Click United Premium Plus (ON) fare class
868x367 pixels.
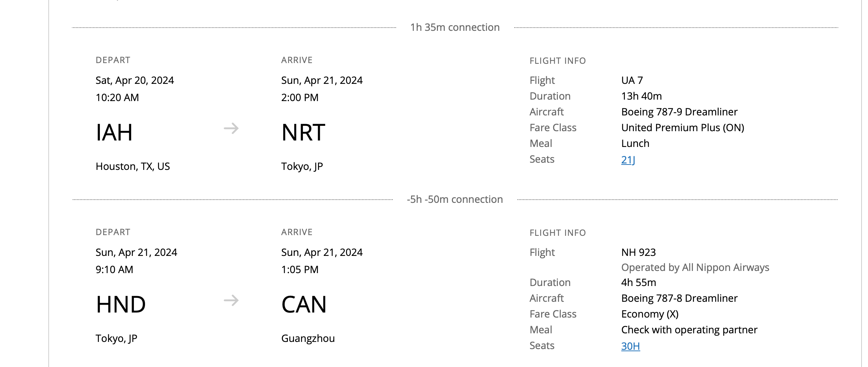pyautogui.click(x=683, y=128)
